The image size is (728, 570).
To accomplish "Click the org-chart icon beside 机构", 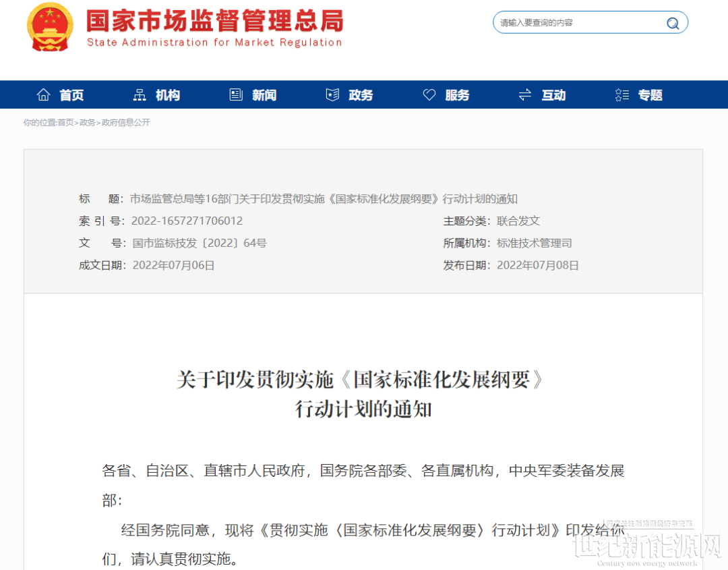I will click(140, 95).
